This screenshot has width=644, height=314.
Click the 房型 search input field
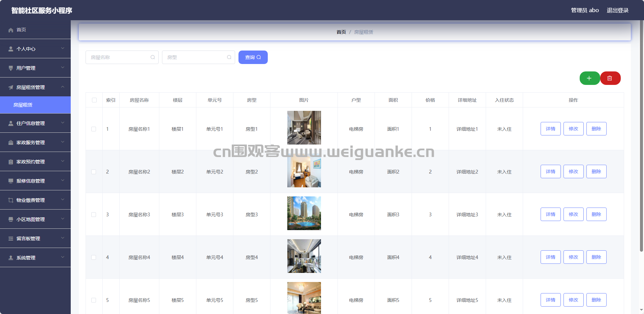pyautogui.click(x=198, y=57)
